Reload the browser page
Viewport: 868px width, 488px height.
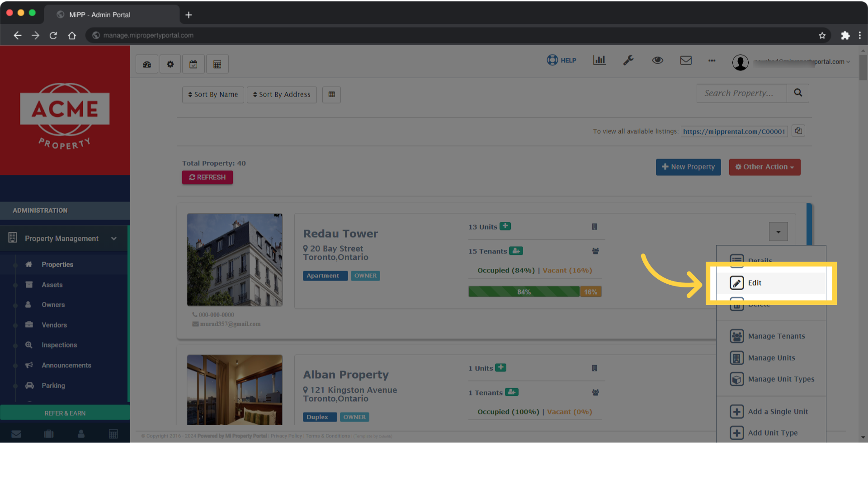click(x=53, y=35)
